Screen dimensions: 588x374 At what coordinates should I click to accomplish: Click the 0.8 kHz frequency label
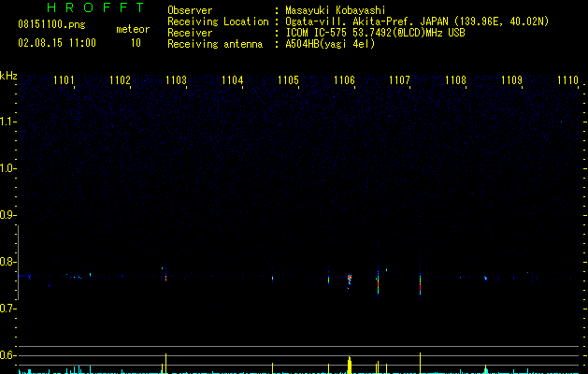point(7,262)
